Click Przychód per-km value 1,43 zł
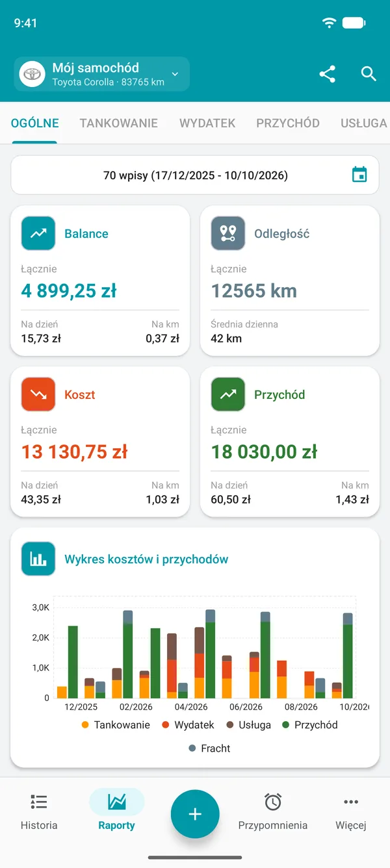Viewport: 390px width, 868px height. pos(352,500)
